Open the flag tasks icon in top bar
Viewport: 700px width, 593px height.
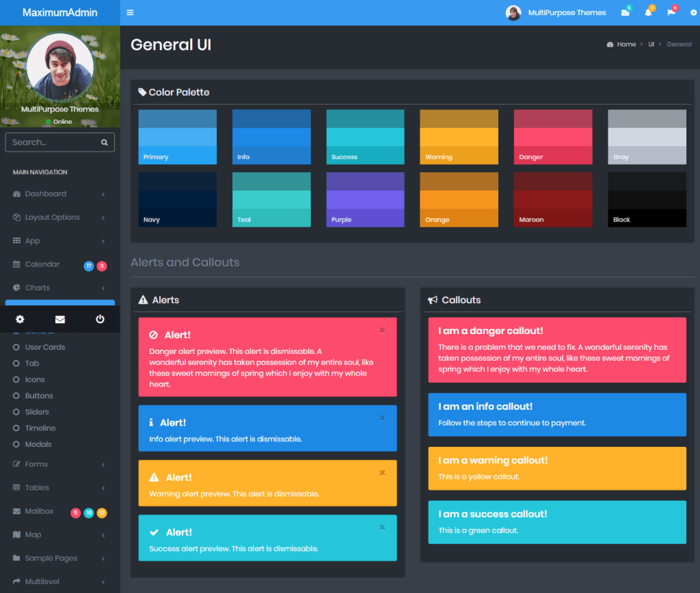[671, 12]
